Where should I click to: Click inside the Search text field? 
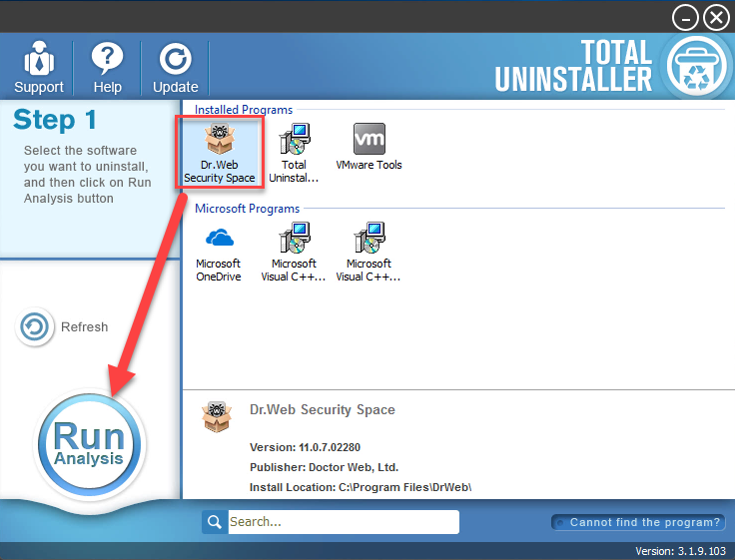click(342, 522)
